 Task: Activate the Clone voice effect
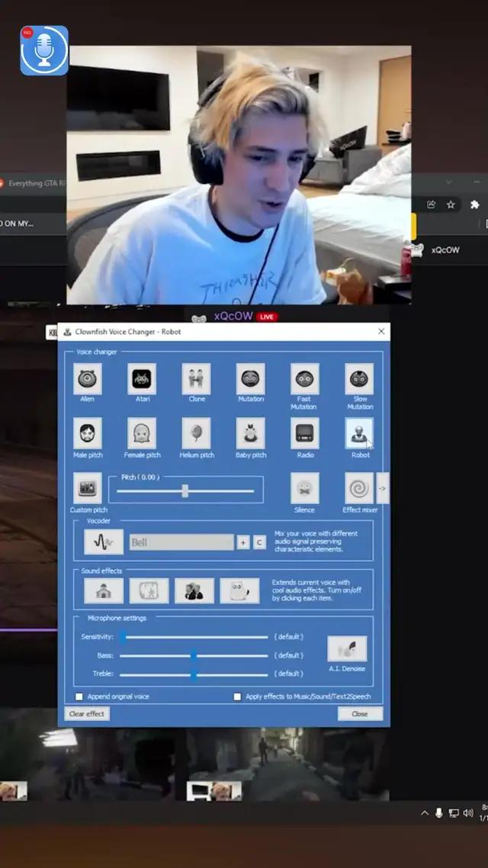click(x=196, y=379)
